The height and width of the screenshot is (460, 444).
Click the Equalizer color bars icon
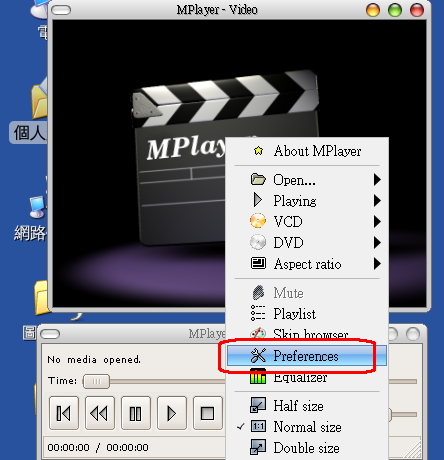pyautogui.click(x=258, y=376)
